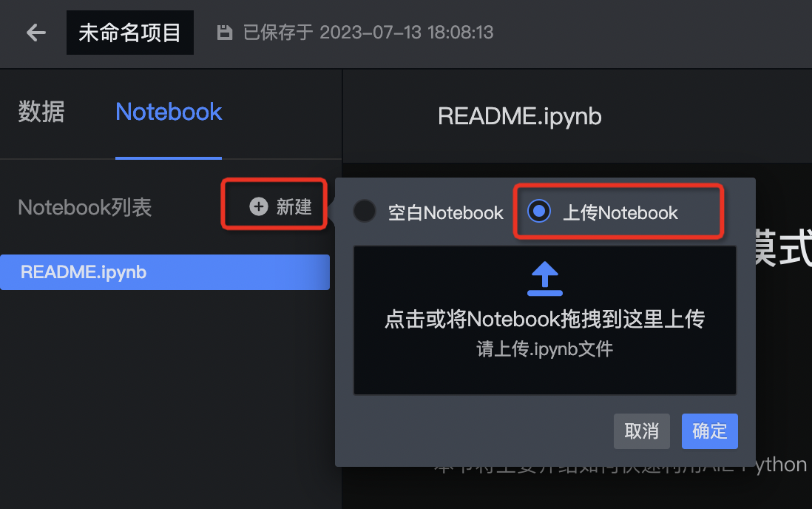This screenshot has width=812, height=509.
Task: Click the 新建 button text
Action: 294,207
